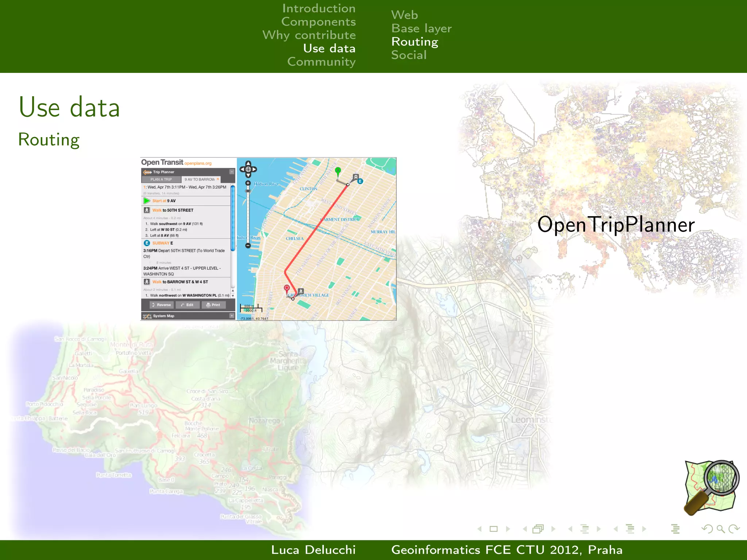The image size is (747, 560).
Task: Click next subsection arrow in the navigation bar
Action: point(599,529)
